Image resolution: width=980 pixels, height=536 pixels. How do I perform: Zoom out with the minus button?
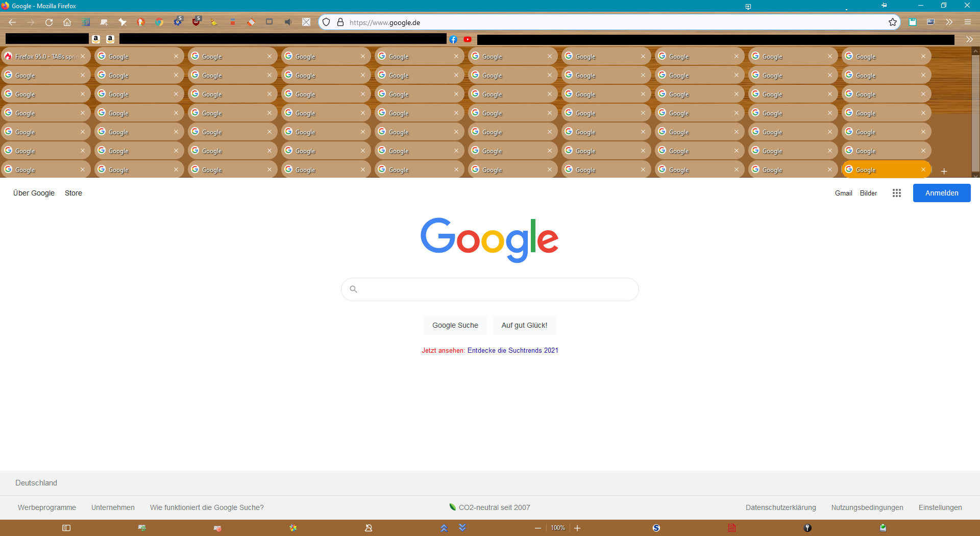click(538, 528)
